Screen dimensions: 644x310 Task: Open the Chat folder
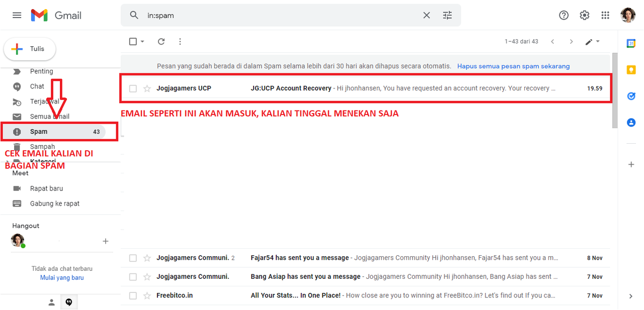click(37, 86)
